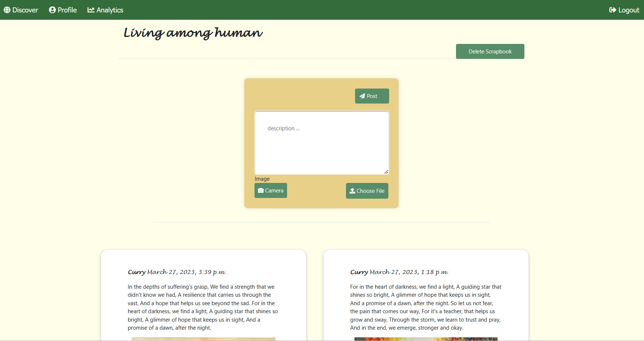This screenshot has width=644, height=341.
Task: Click the upload icon on Choose File
Action: coord(352,191)
